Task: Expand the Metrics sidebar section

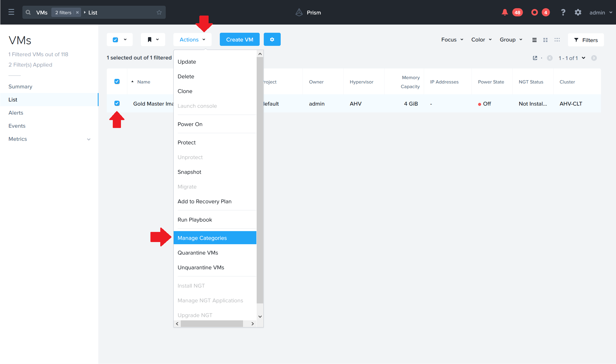Action: [x=49, y=139]
